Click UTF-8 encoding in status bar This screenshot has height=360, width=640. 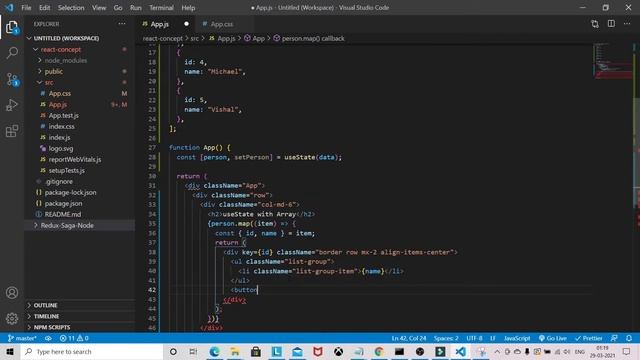(x=474, y=338)
